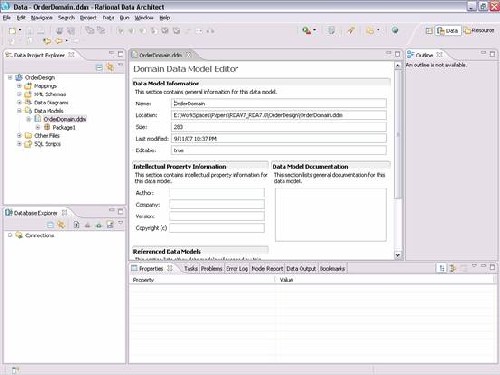Click the Copyright input field
This screenshot has height=375, width=500.
pyautogui.click(x=217, y=228)
